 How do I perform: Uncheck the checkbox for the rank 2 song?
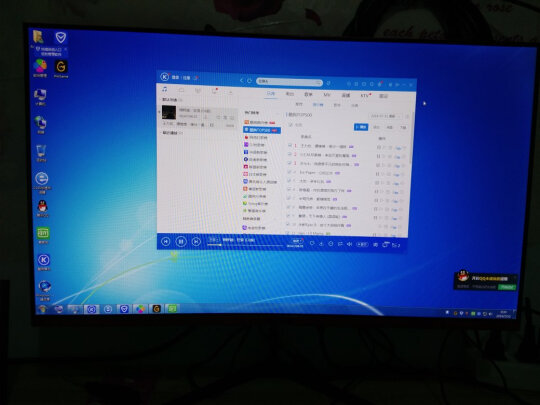tap(290, 154)
